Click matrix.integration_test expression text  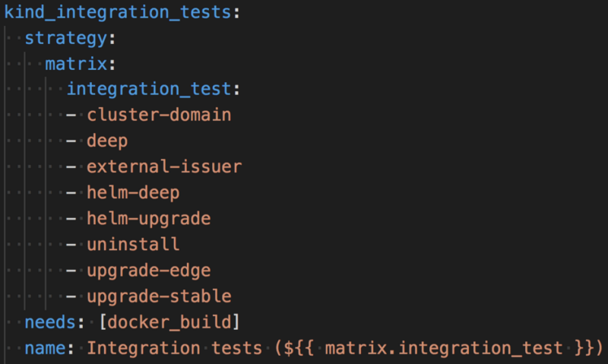point(444,348)
